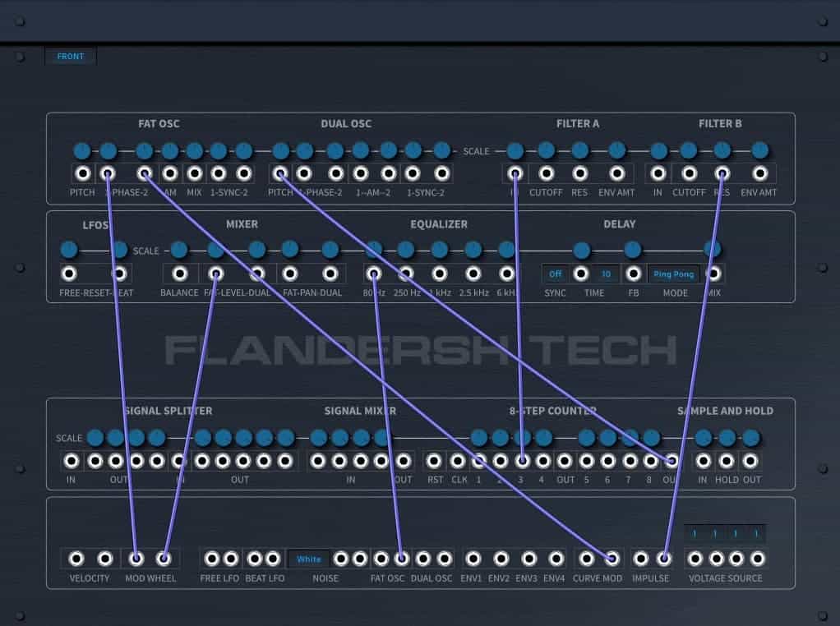Click the Equalizer 2.5 kHz jack
This screenshot has height=626, width=840.
coord(473,274)
